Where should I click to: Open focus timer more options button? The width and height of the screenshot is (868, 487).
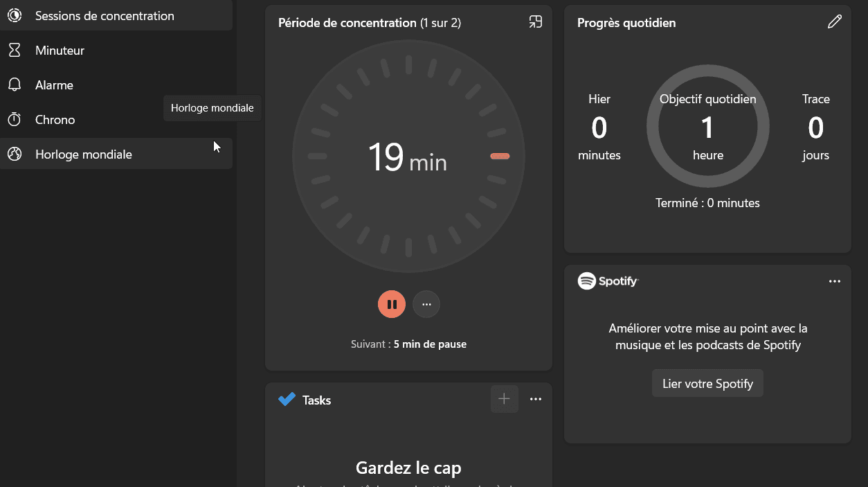(426, 304)
